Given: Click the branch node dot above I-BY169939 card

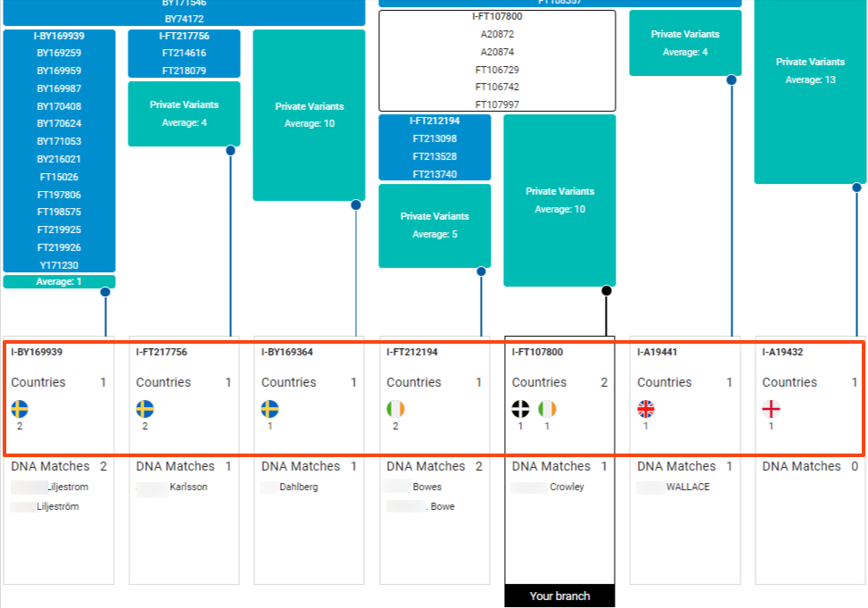Looking at the screenshot, I should click(105, 292).
